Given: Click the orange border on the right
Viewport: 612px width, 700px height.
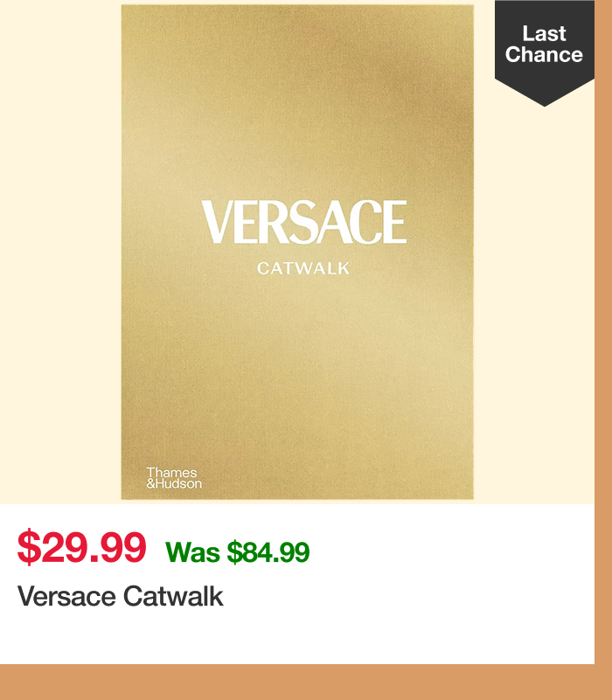Looking at the screenshot, I should pyautogui.click(x=603, y=332).
